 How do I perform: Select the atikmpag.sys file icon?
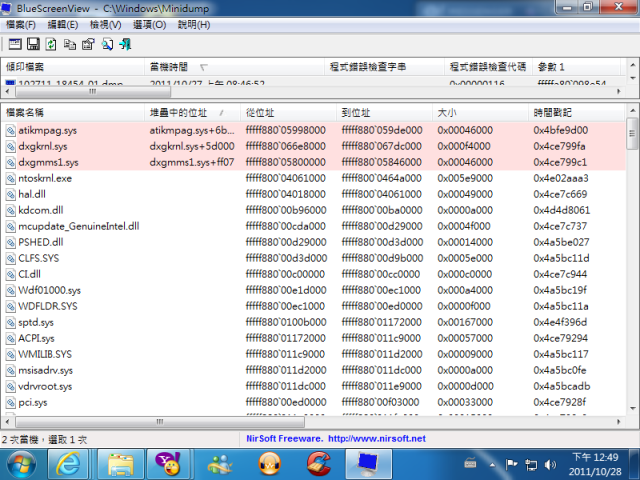pyautogui.click(x=11, y=131)
